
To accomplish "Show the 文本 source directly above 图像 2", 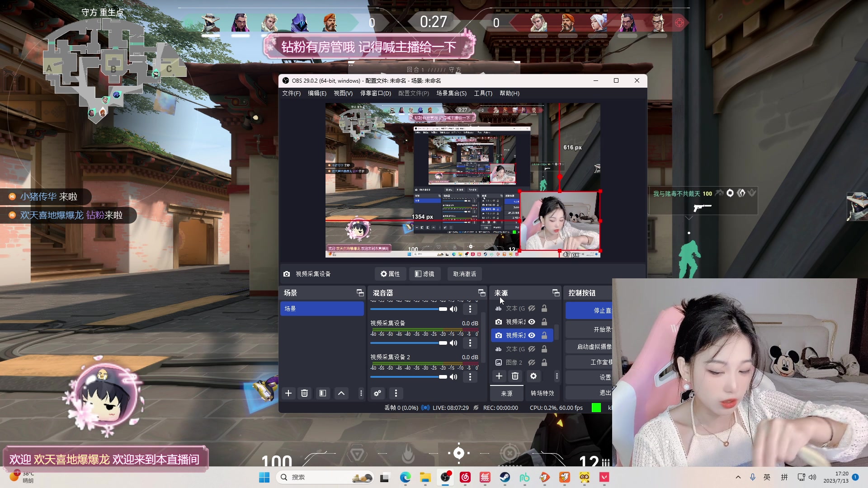I will 532,349.
